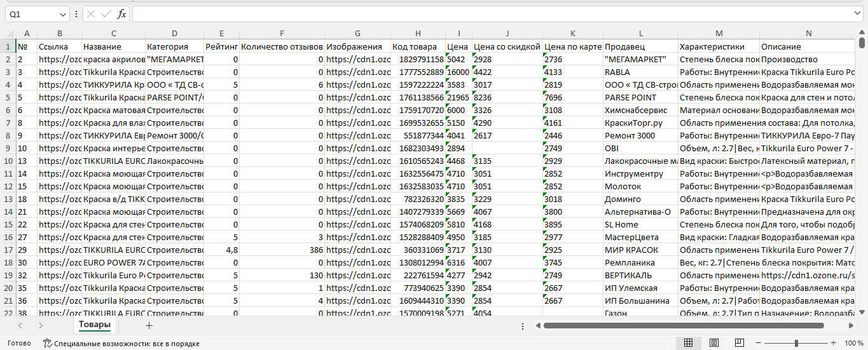Switch to Page Layout view icon

[x=714, y=343]
